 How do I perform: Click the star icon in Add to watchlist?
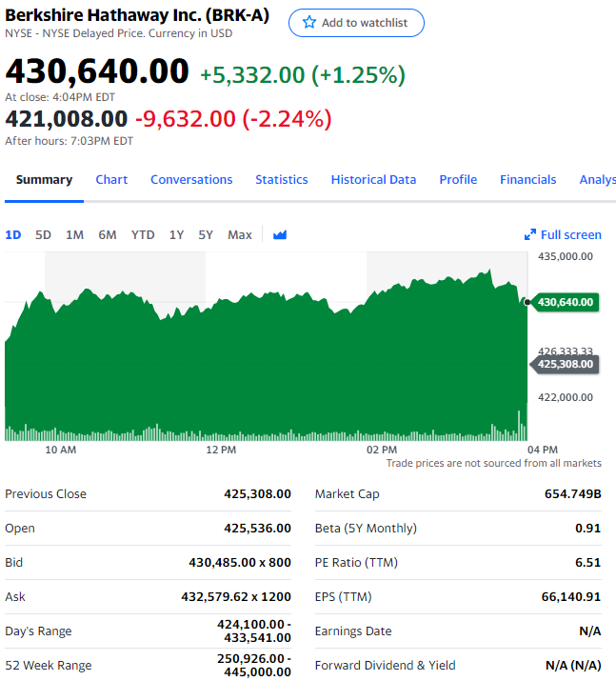click(x=309, y=22)
